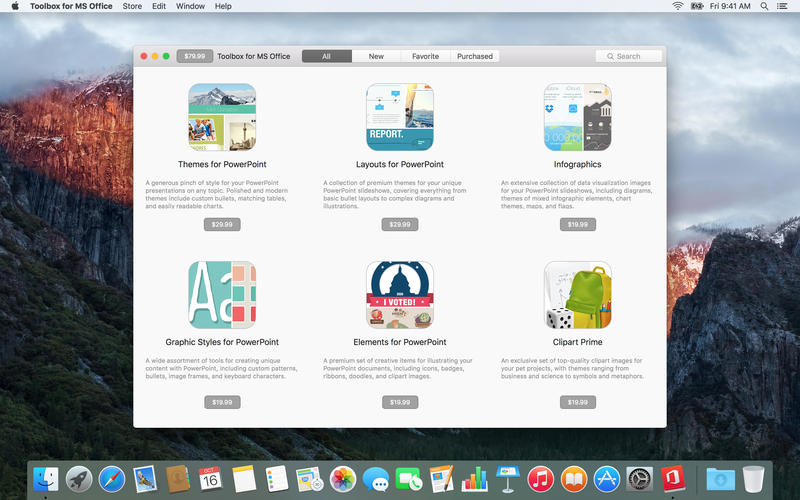
Task: Click the "Infographics" title
Action: click(x=578, y=164)
